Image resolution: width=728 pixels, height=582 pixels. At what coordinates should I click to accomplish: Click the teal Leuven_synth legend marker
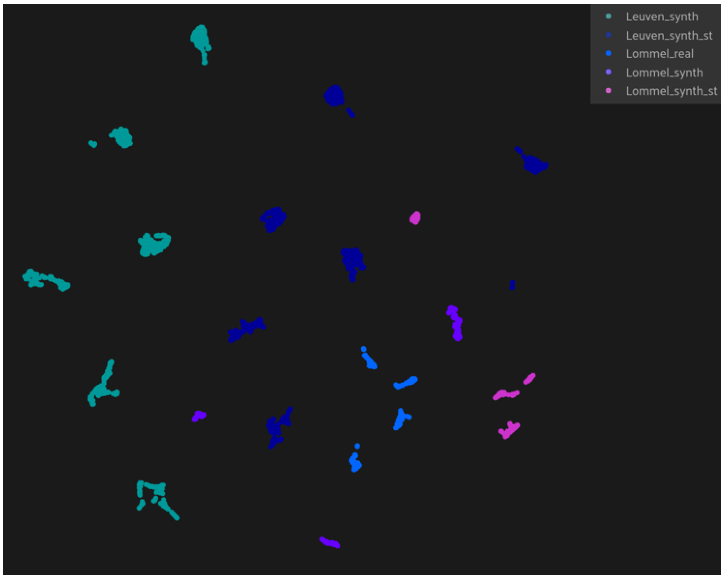pyautogui.click(x=608, y=16)
